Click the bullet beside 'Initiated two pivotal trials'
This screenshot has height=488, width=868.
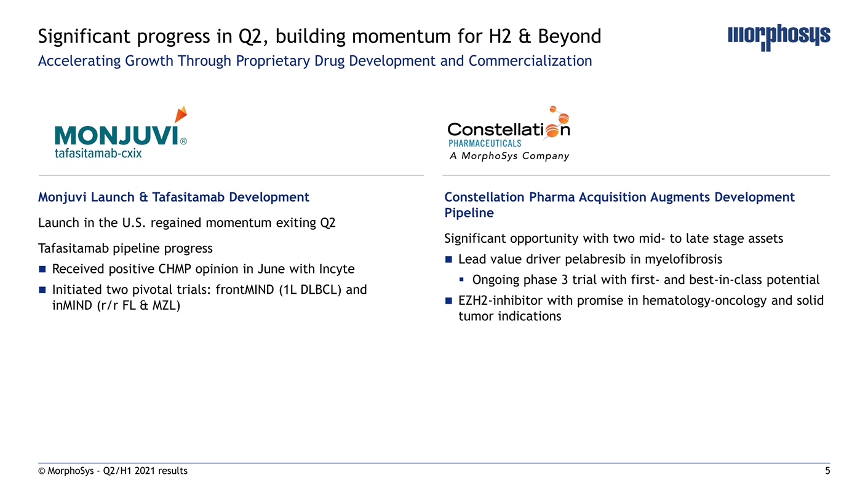coord(41,290)
